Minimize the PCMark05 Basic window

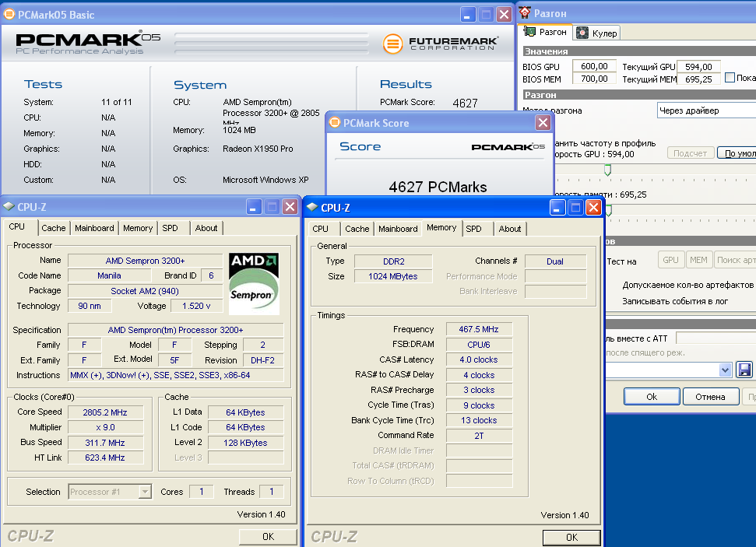click(466, 15)
